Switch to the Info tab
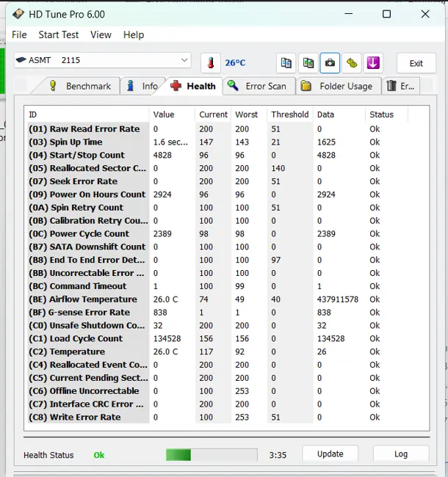 point(142,86)
